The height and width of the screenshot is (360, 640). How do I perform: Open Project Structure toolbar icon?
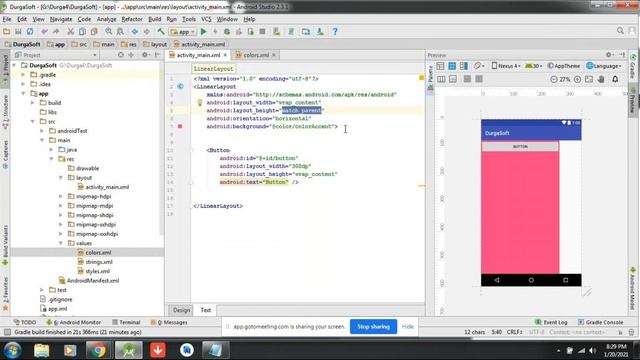point(306,31)
